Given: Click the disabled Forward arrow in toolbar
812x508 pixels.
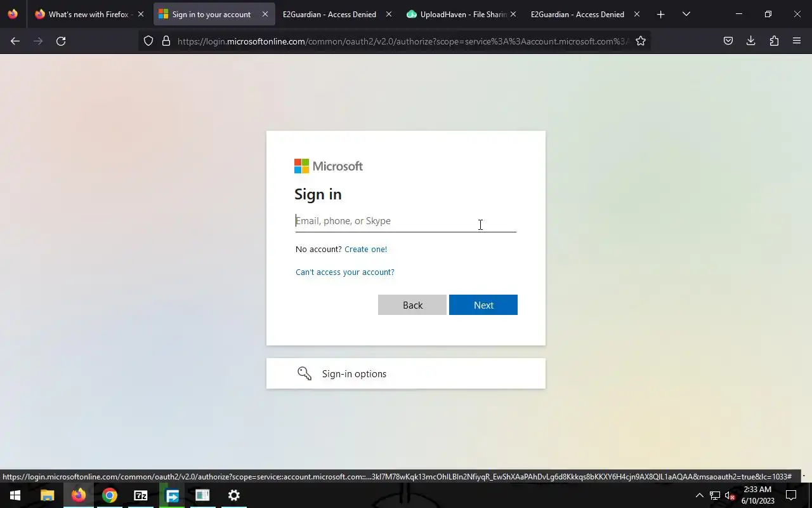Looking at the screenshot, I should tap(38, 41).
